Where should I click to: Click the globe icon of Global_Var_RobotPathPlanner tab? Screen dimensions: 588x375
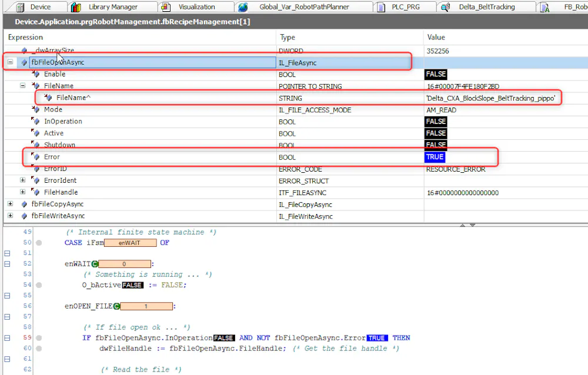[x=243, y=6]
